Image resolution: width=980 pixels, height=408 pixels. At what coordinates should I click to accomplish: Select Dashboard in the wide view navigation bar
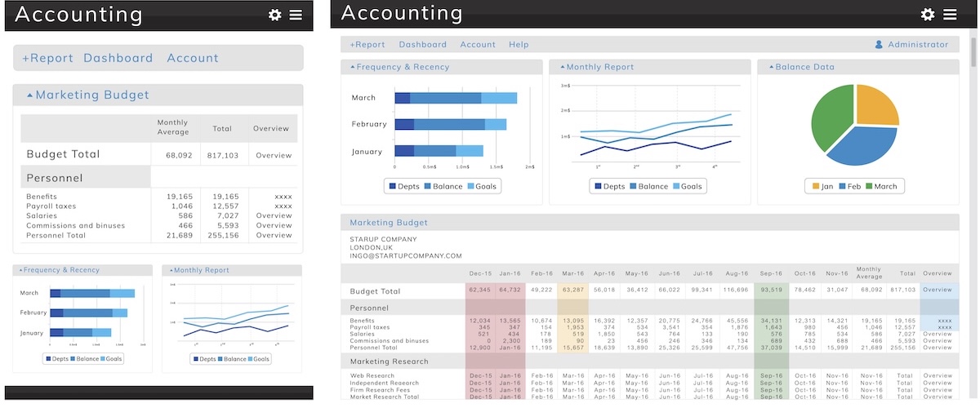pos(422,45)
